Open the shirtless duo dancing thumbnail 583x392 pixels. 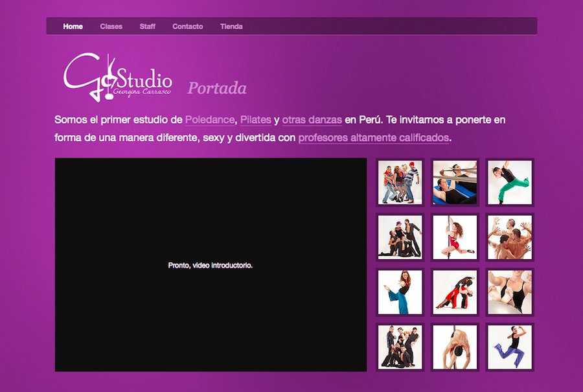coord(509,238)
